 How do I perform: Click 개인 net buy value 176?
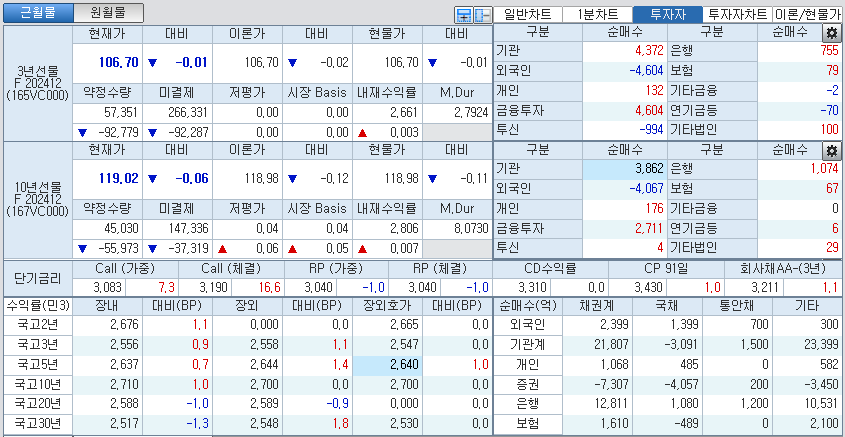(x=653, y=209)
